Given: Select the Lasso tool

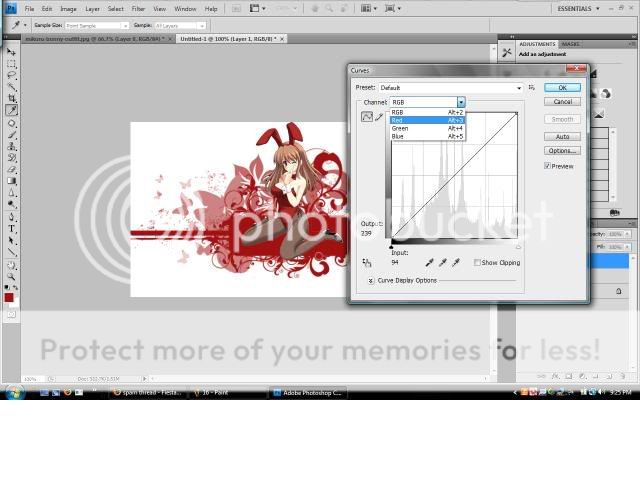Looking at the screenshot, I should tap(11, 76).
